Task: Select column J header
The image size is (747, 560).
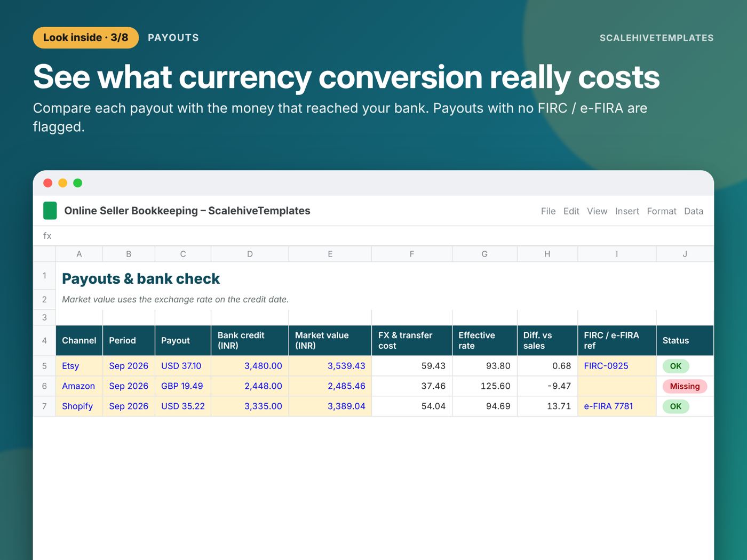Action: [685, 254]
